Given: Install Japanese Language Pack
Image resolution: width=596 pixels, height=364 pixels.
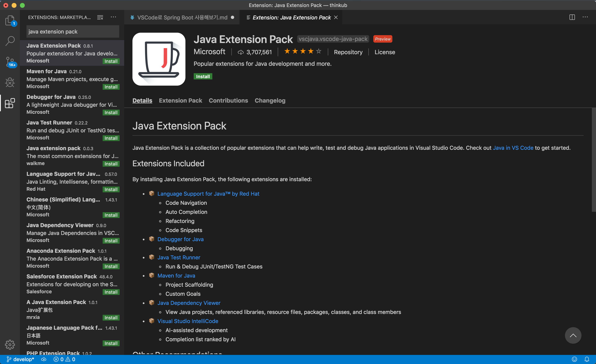Looking at the screenshot, I should [x=111, y=343].
